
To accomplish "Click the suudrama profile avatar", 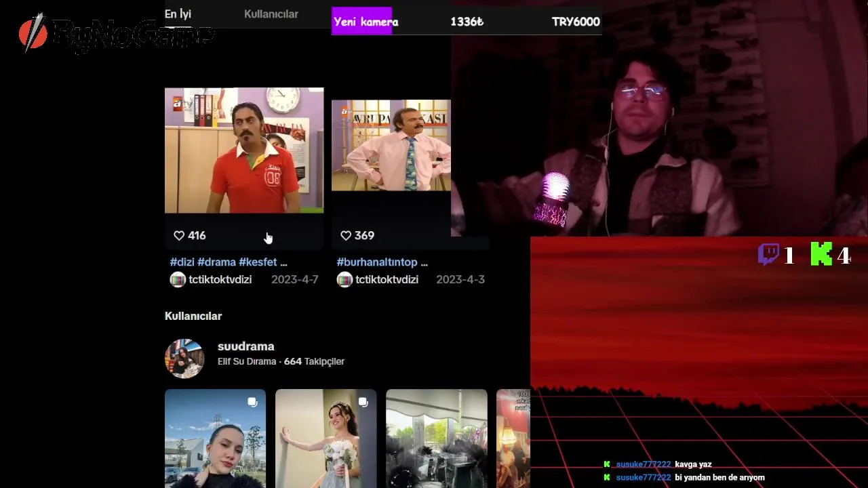I will [184, 358].
